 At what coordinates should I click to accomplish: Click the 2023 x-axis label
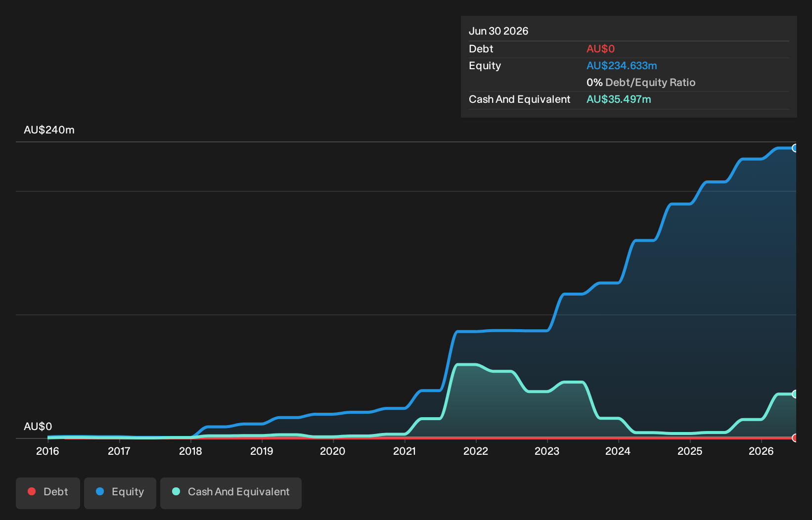(x=547, y=451)
